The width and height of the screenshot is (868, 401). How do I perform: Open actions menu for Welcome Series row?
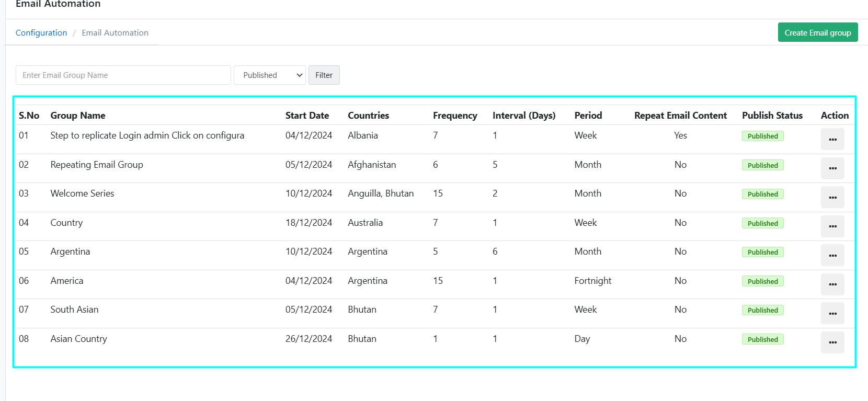point(832,197)
